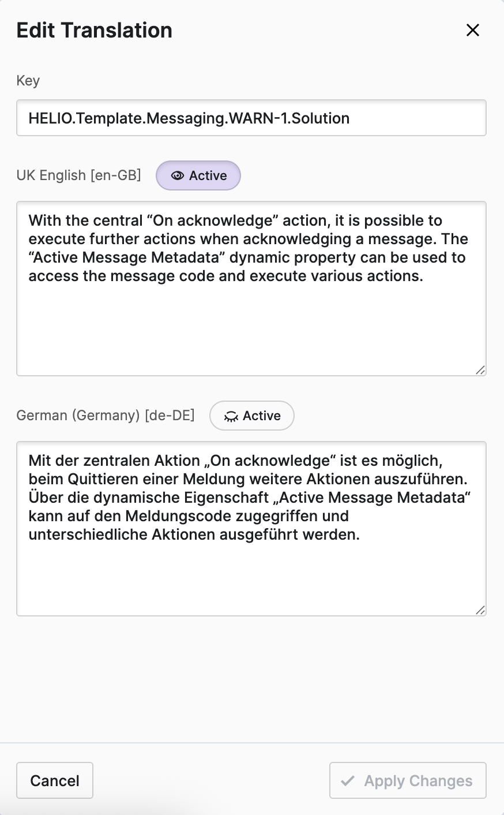Focus the Key input field
Screen dimensions: 504x815
point(251,118)
